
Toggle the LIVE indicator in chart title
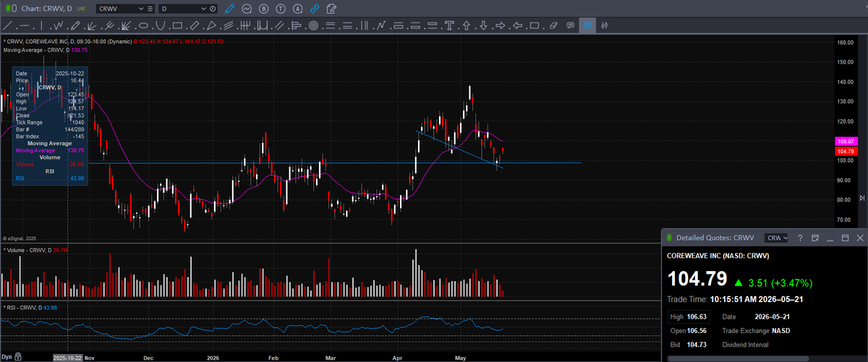click(x=80, y=8)
